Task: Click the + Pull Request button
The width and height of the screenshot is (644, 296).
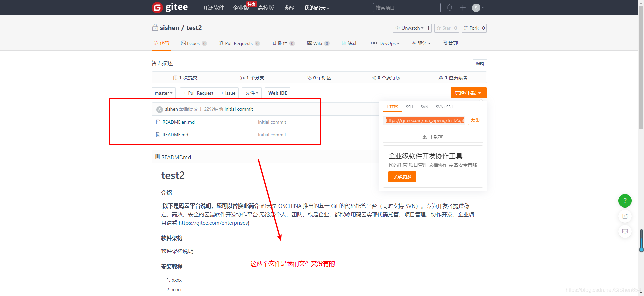Action: (x=199, y=93)
